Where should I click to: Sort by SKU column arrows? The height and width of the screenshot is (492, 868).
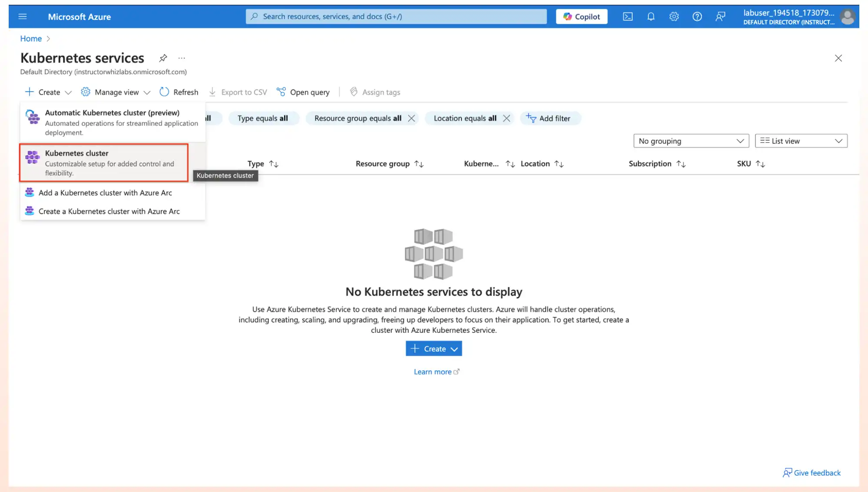(x=760, y=164)
